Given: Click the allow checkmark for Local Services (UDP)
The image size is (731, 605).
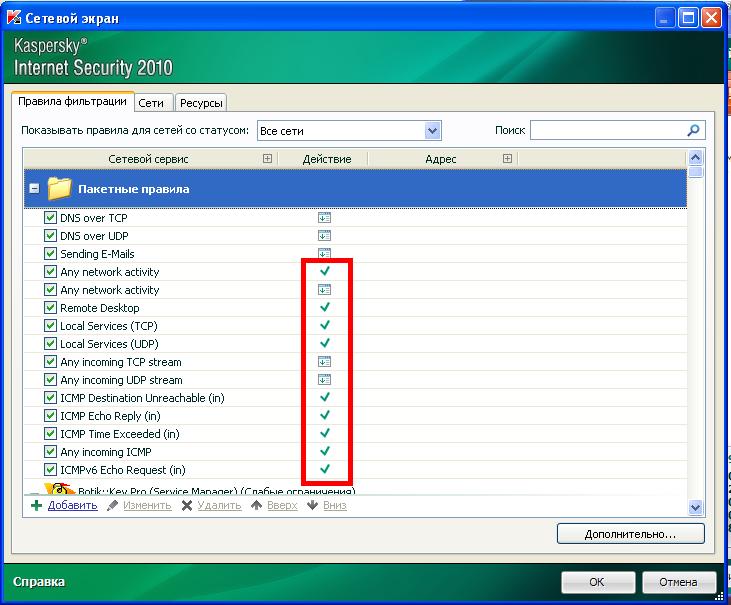Looking at the screenshot, I should click(x=325, y=343).
